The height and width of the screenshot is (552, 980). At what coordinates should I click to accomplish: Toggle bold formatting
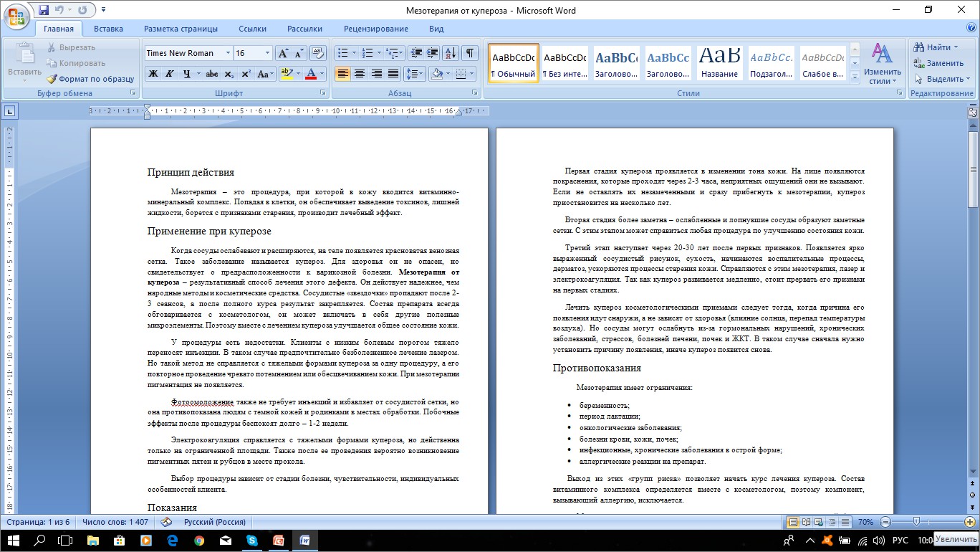(153, 74)
